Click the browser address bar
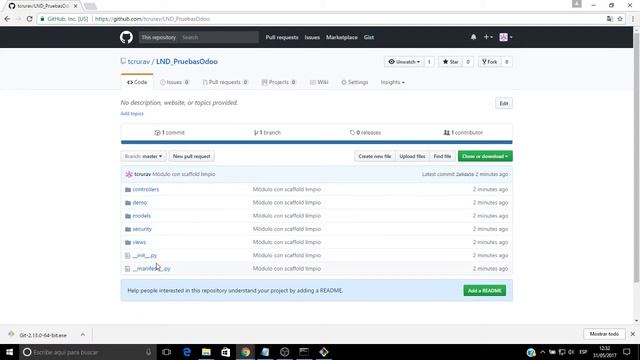Viewport: 640px width, 360px height. [320, 19]
